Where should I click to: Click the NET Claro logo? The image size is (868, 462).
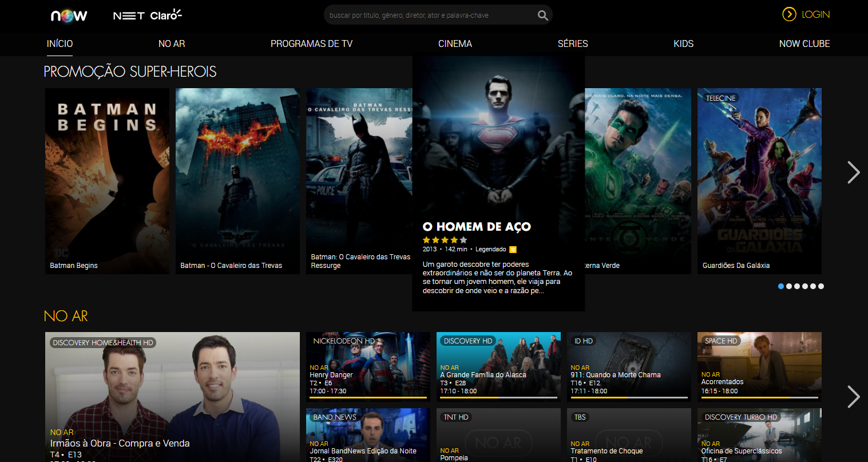[x=147, y=15]
